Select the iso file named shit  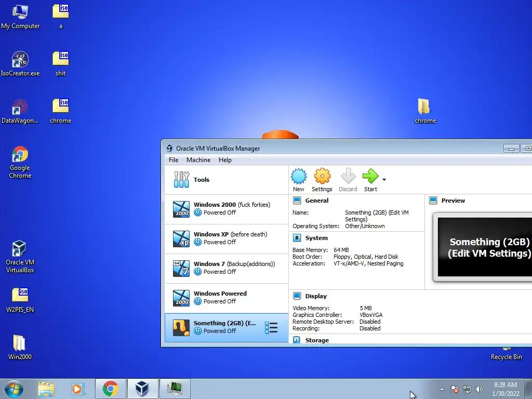(61, 64)
